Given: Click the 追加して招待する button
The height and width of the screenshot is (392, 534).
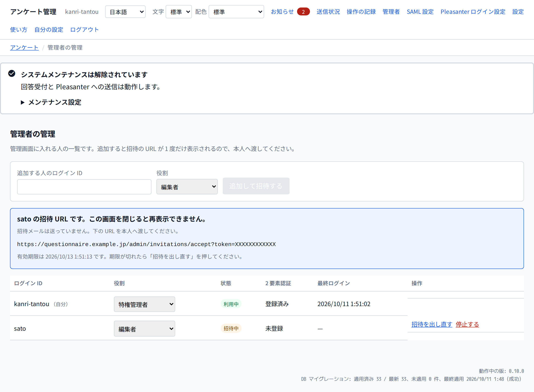Looking at the screenshot, I should tap(256, 186).
